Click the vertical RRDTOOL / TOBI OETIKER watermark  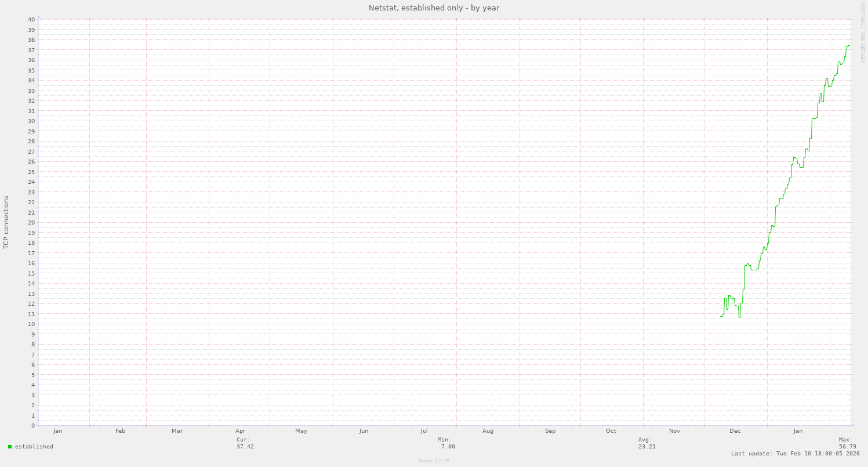click(x=862, y=32)
